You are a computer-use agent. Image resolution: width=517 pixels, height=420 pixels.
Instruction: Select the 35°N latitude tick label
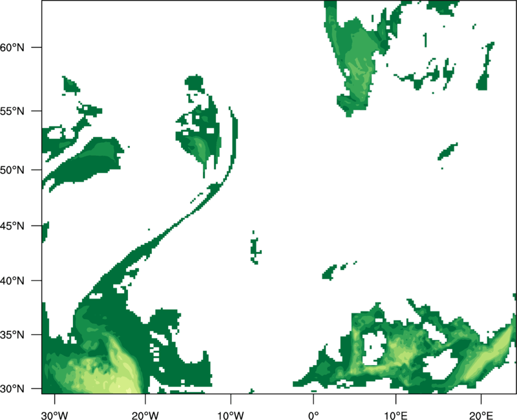(x=12, y=335)
